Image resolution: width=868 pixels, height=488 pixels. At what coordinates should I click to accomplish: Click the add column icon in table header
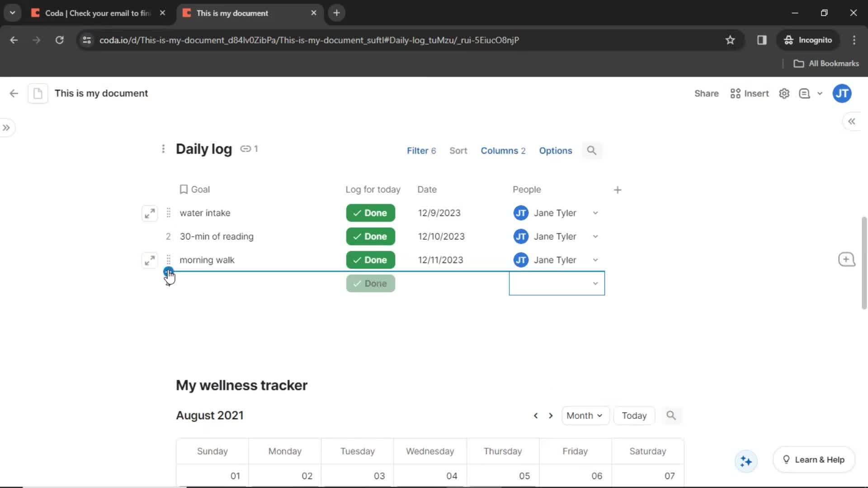(x=617, y=189)
